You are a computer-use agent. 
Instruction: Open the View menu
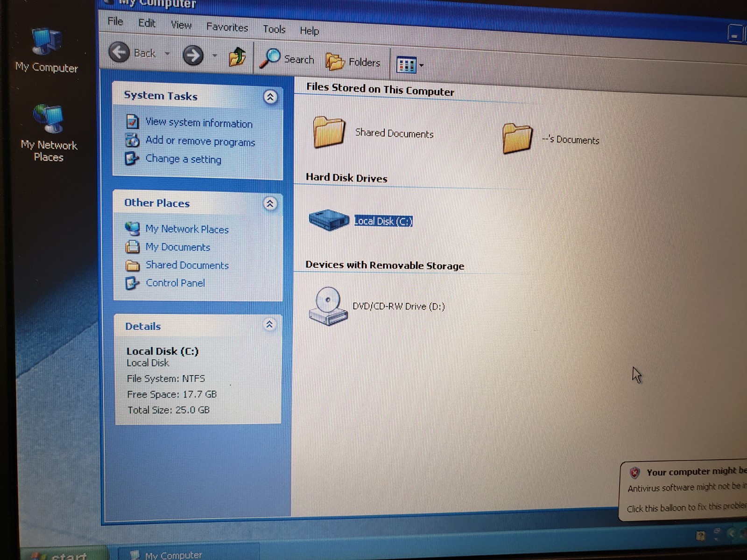[x=181, y=25]
